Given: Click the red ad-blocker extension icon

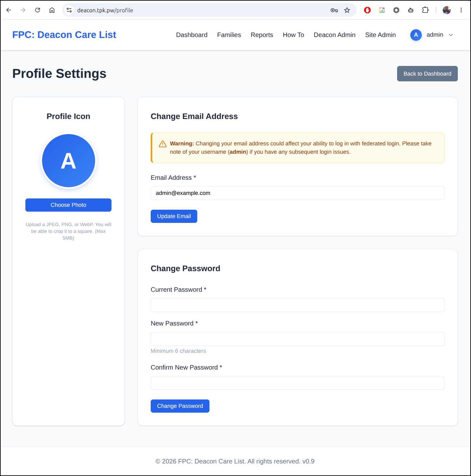Looking at the screenshot, I should click(x=367, y=10).
